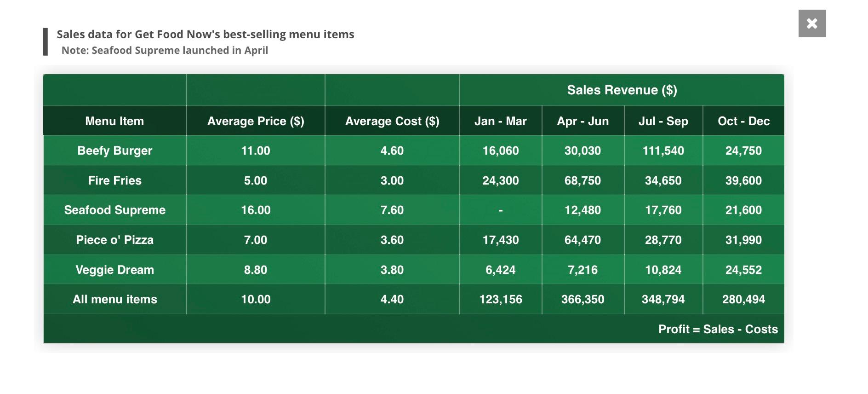Viewport: 868px width, 394px height.
Task: Click the Seafood Supreme launch note
Action: [x=166, y=51]
